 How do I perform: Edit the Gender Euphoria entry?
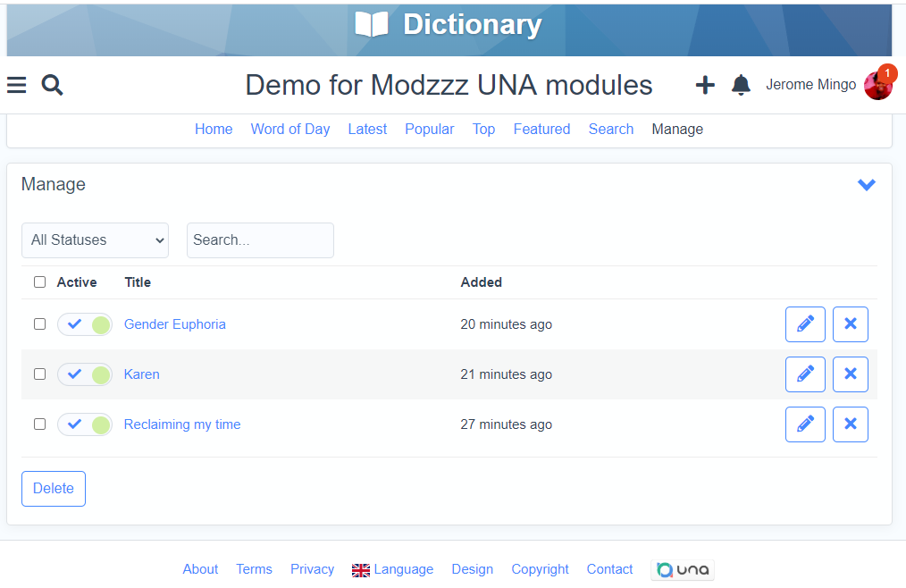(x=805, y=324)
